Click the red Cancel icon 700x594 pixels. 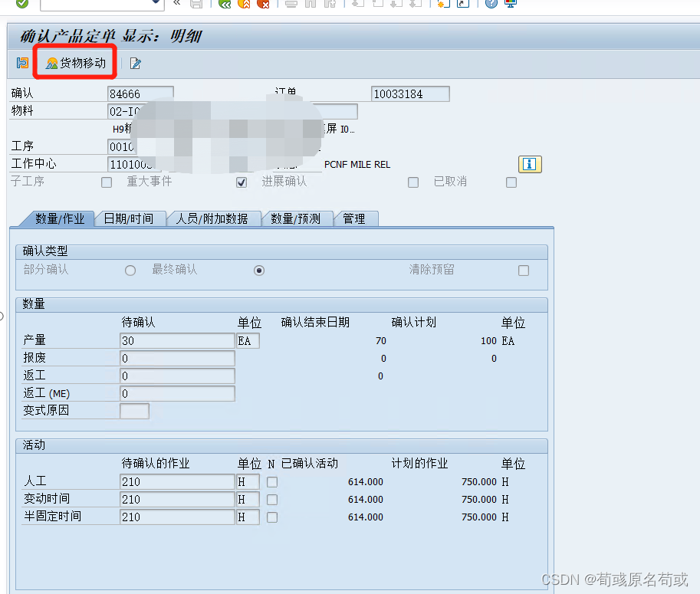pyautogui.click(x=264, y=4)
